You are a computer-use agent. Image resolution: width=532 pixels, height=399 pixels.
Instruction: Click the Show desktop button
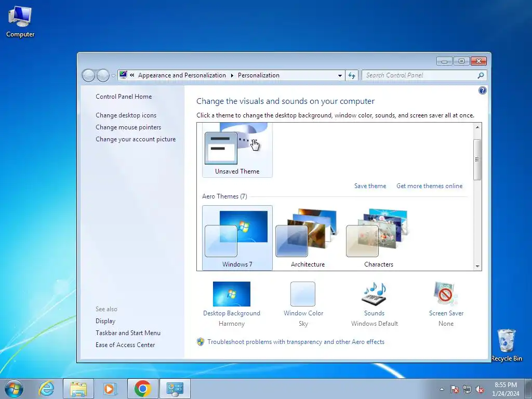pyautogui.click(x=528, y=389)
